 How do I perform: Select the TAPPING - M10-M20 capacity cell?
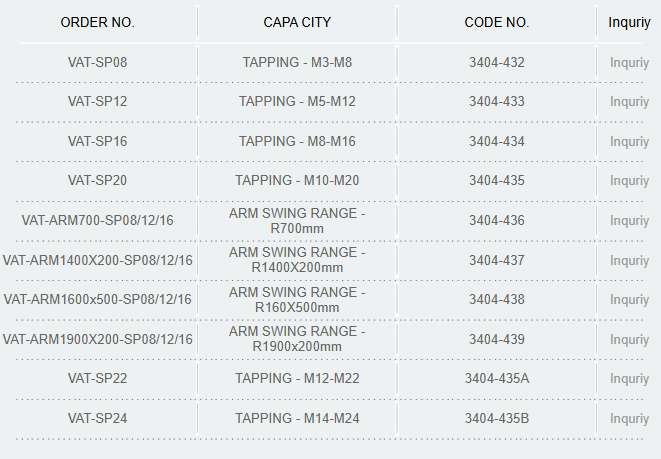click(x=297, y=180)
